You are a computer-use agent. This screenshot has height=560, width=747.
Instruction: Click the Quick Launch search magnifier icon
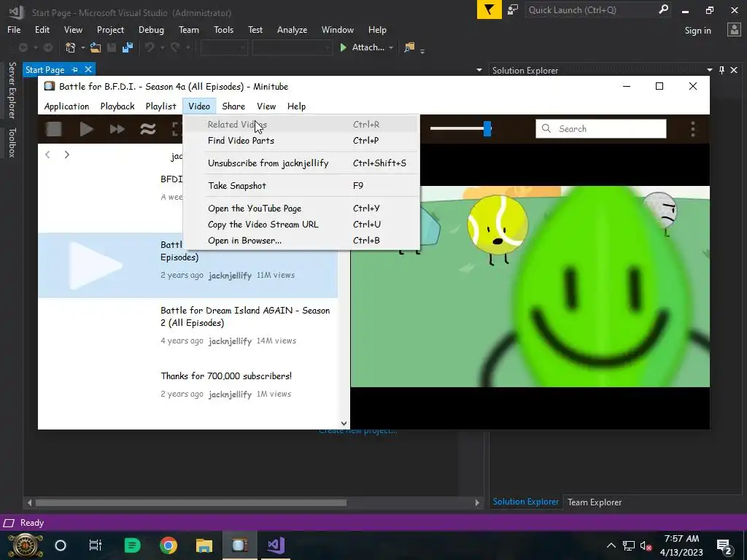(663, 9)
